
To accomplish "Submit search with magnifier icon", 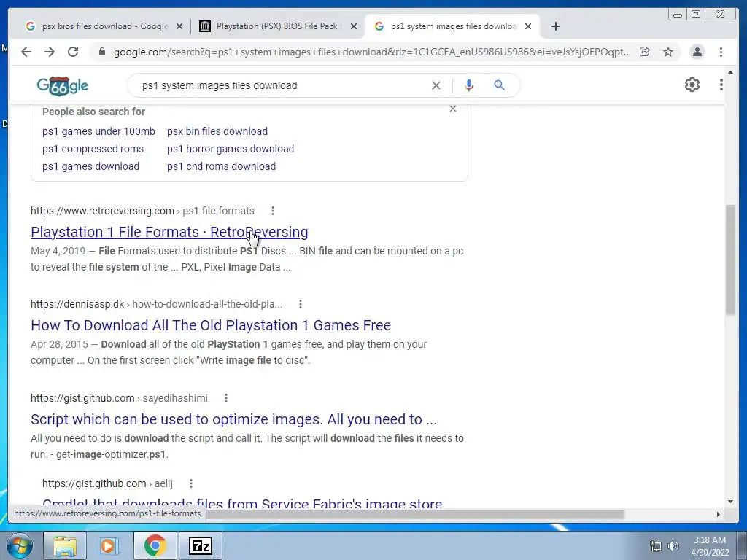I will click(x=499, y=85).
